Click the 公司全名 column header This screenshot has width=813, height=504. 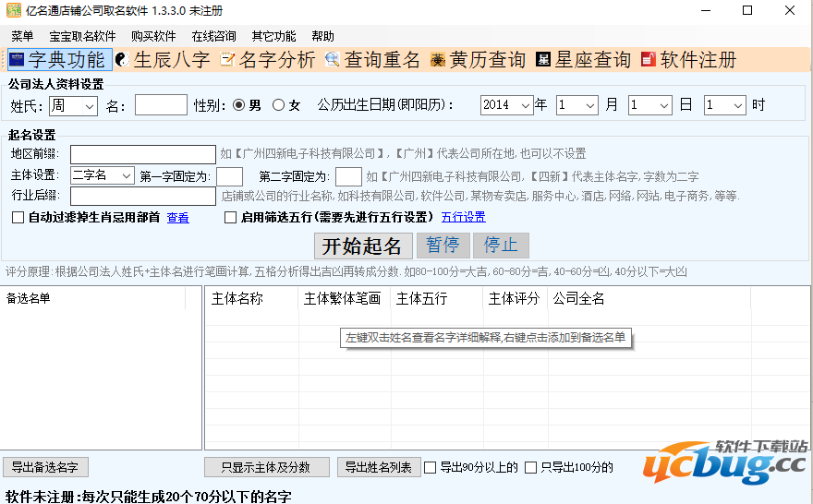click(649, 298)
